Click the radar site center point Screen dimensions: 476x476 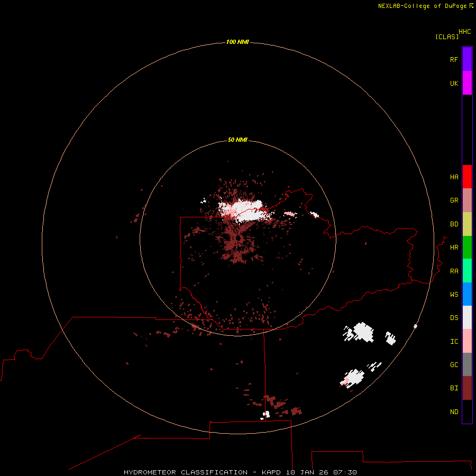click(x=237, y=239)
